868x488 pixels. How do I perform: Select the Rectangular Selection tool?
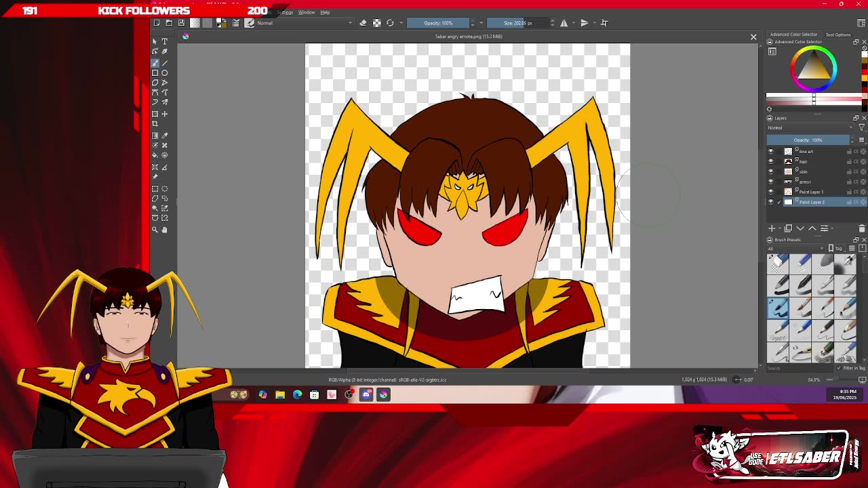click(155, 188)
